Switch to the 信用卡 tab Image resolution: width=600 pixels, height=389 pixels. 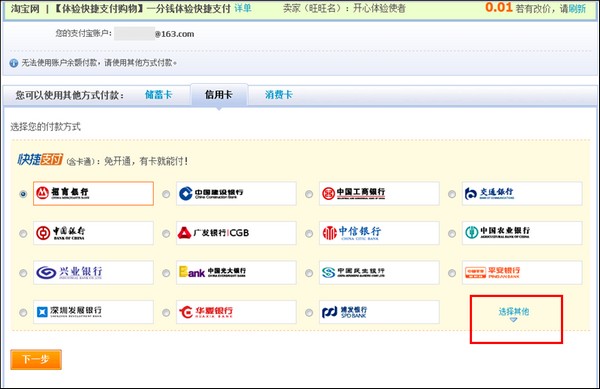[x=218, y=94]
